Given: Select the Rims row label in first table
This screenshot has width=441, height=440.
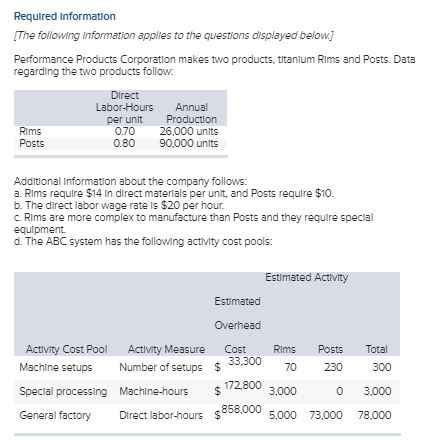Looking at the screenshot, I should 30,131.
